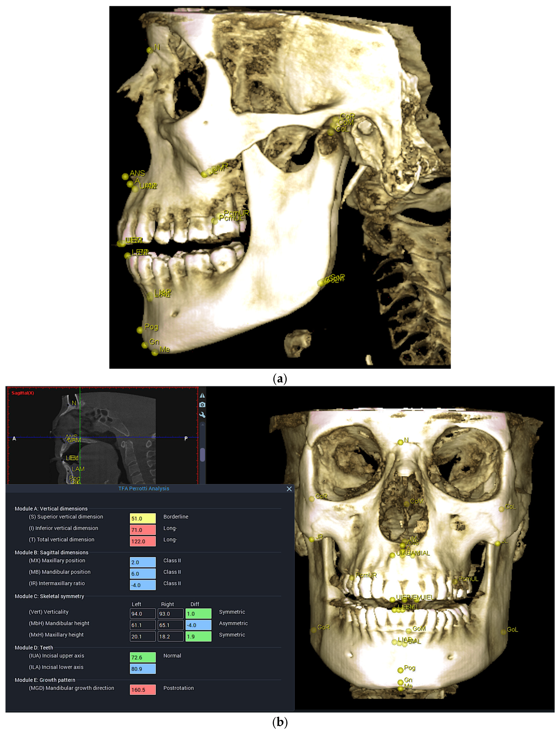This screenshot has width=560, height=733.
Task: Open the wrench settings tool
Action: tap(202, 415)
